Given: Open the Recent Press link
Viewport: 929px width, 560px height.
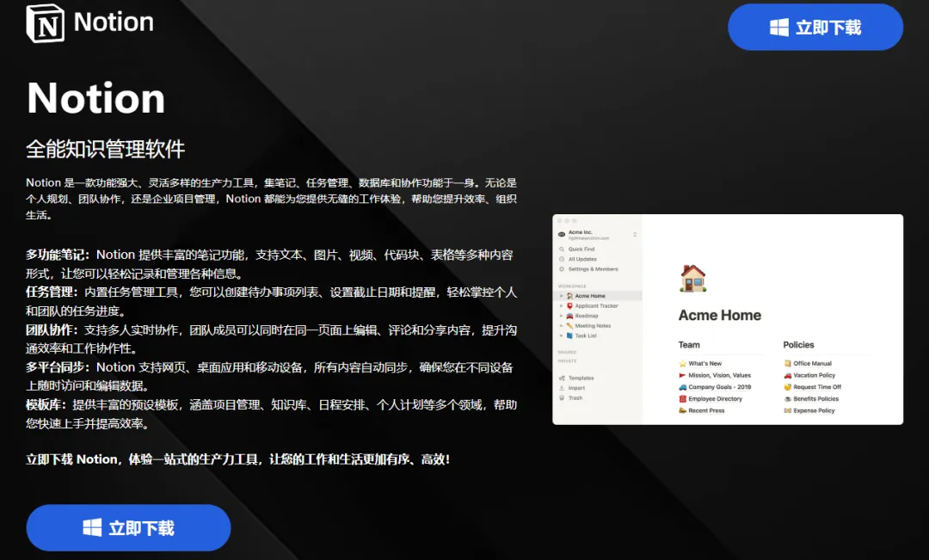Looking at the screenshot, I should (x=702, y=410).
